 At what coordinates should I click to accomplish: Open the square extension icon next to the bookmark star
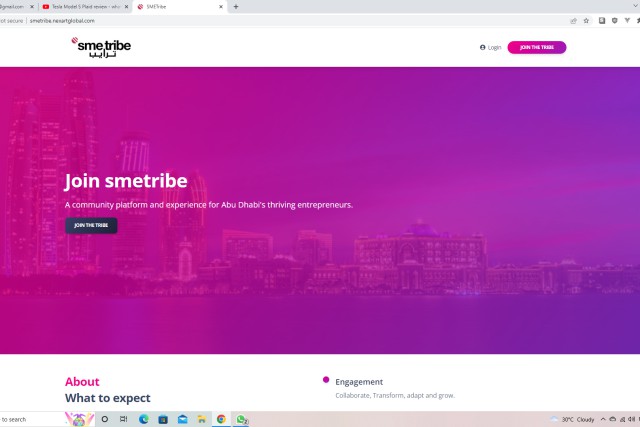coord(602,20)
